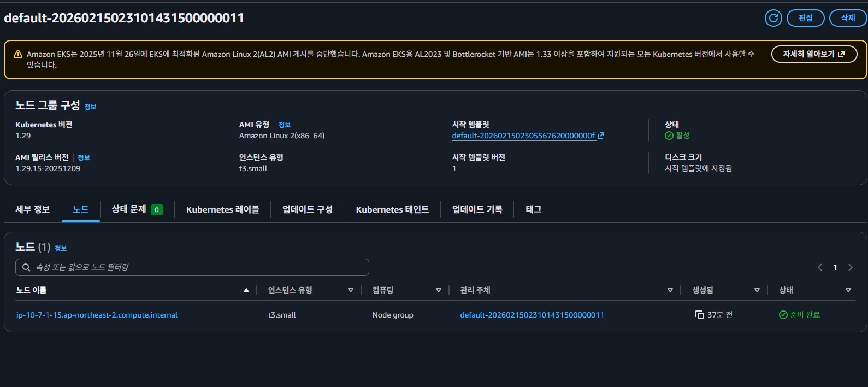Click the 0 badge on 상태 문제
The width and height of the screenshot is (868, 387).
click(157, 210)
